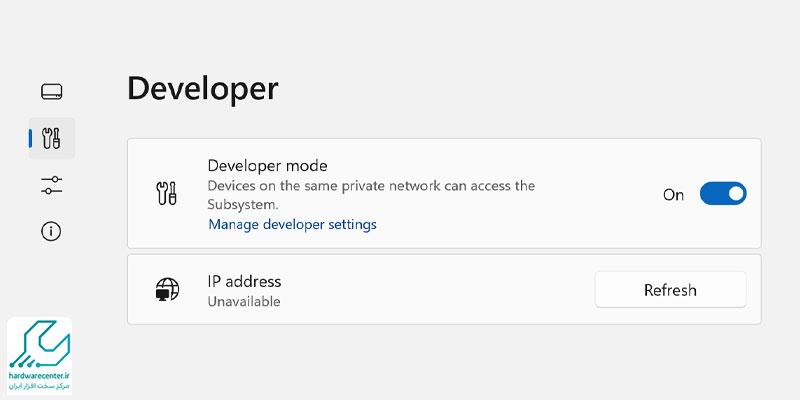800x400 pixels.
Task: Open the System tab in the sidebar
Action: click(x=52, y=92)
